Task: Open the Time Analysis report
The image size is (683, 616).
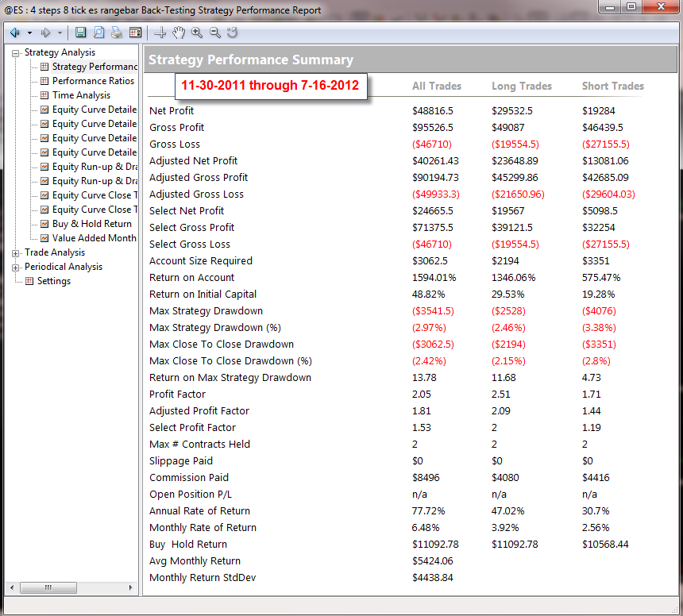Action: 81,95
